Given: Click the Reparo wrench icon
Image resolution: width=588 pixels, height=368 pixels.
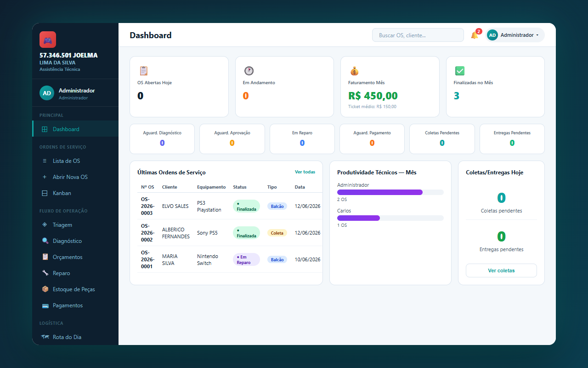Looking at the screenshot, I should pos(45,273).
